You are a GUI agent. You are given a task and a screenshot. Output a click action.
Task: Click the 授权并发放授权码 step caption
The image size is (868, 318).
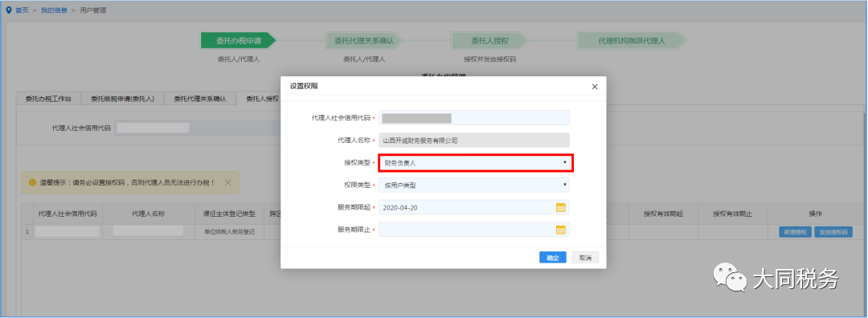pyautogui.click(x=489, y=59)
